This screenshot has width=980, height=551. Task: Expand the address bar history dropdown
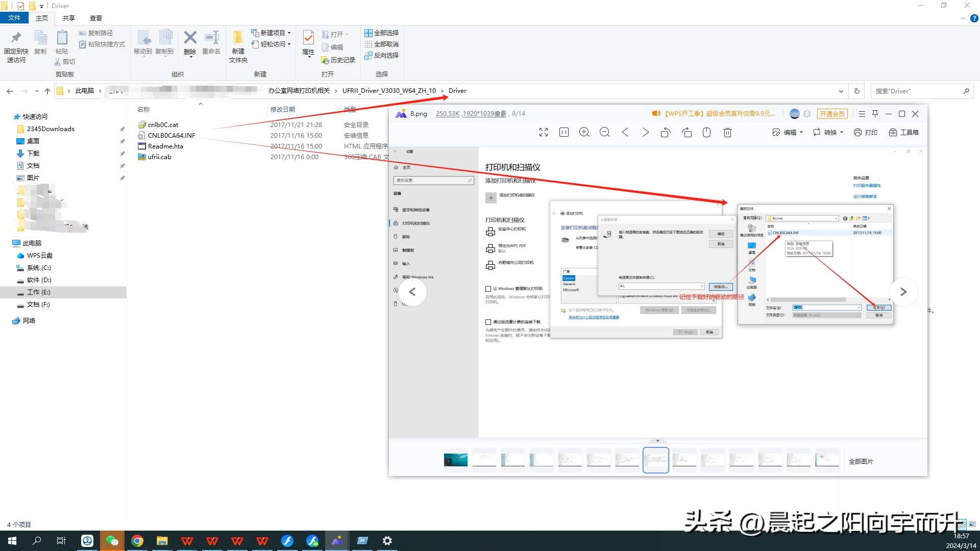841,91
